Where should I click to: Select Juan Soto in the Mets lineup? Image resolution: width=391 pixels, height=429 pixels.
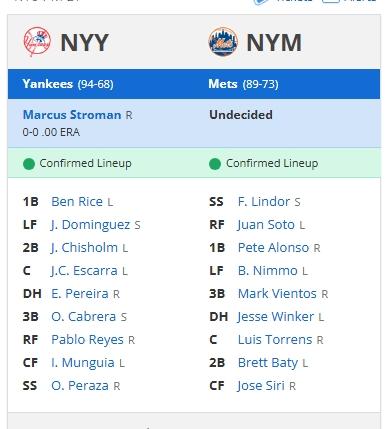266,225
